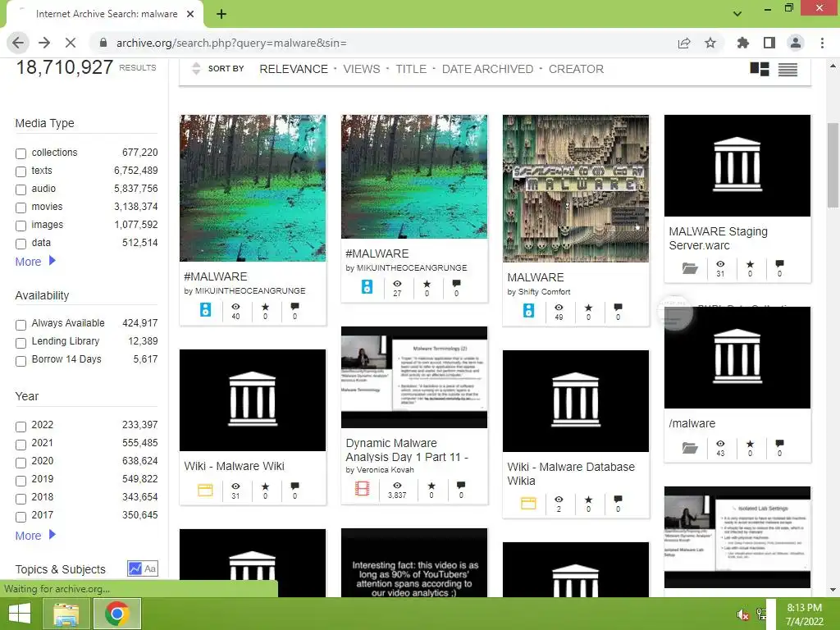The height and width of the screenshot is (630, 840).
Task: Click reviews icon on Dynamic Malware Analysis card
Action: (x=461, y=486)
